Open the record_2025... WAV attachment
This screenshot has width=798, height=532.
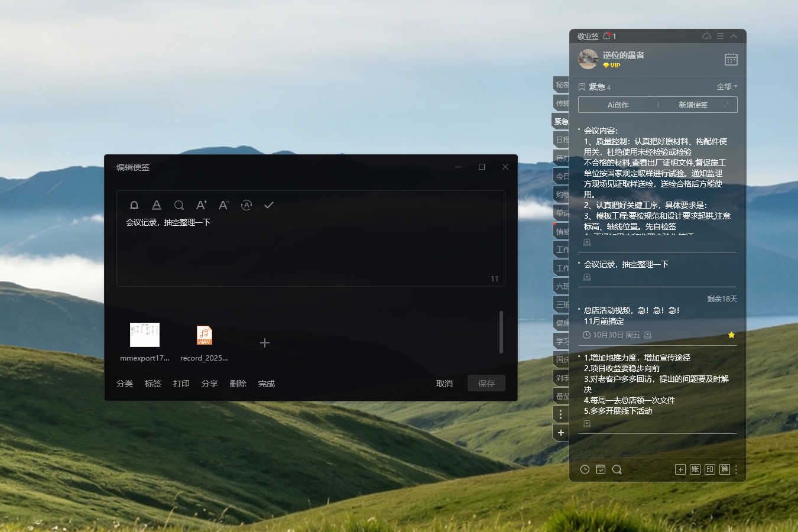tap(204, 335)
